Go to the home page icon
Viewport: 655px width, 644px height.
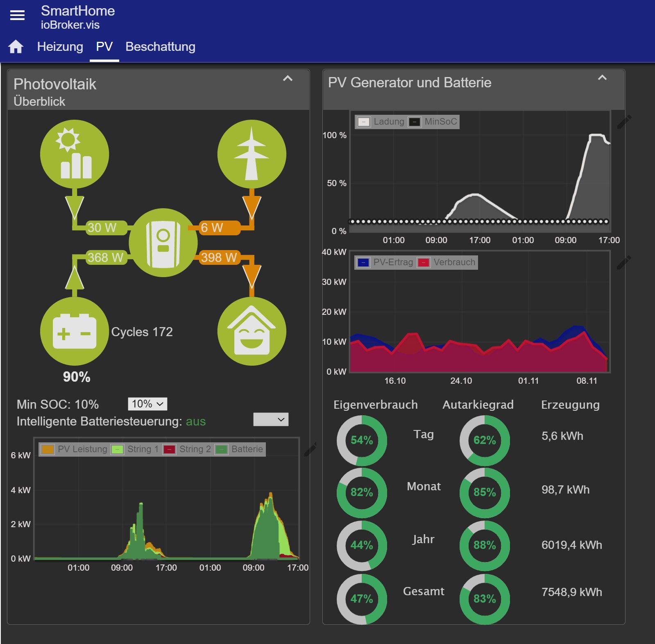pos(16,47)
